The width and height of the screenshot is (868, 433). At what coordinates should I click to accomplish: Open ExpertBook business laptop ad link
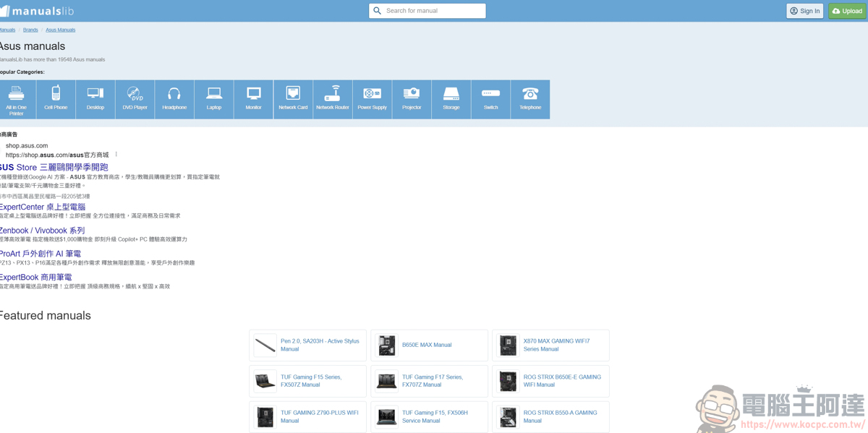pyautogui.click(x=36, y=277)
